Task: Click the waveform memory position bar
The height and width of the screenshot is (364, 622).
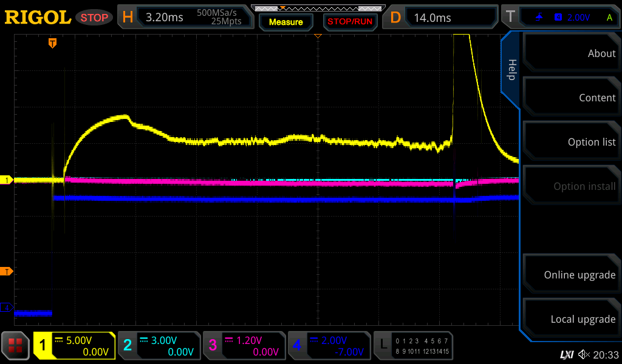Action: point(317,8)
